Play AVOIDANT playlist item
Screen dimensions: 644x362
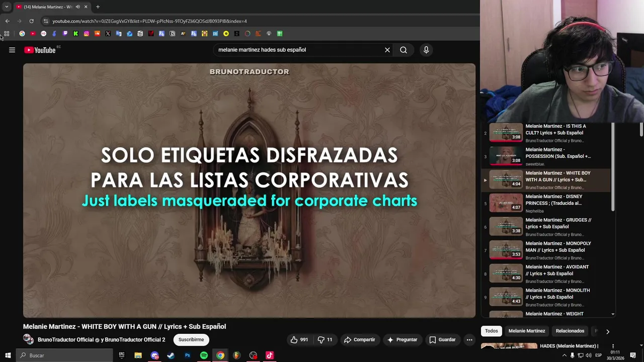(x=546, y=274)
